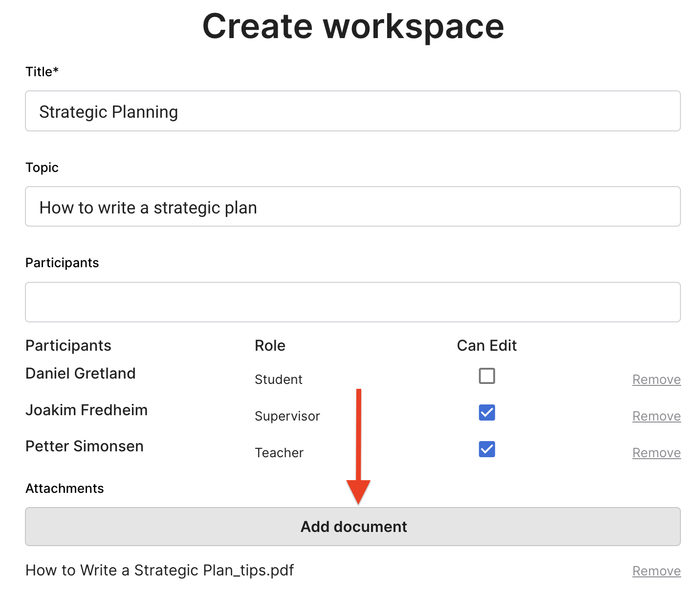Remove the Strategic Plan_tips.pdf attachment
The width and height of the screenshot is (700, 593).
point(656,571)
